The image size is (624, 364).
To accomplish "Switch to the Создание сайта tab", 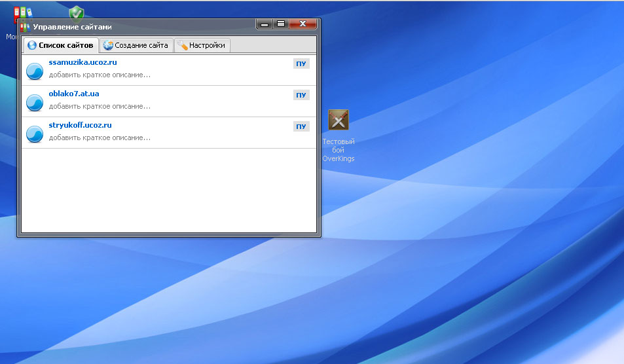I will (x=136, y=45).
